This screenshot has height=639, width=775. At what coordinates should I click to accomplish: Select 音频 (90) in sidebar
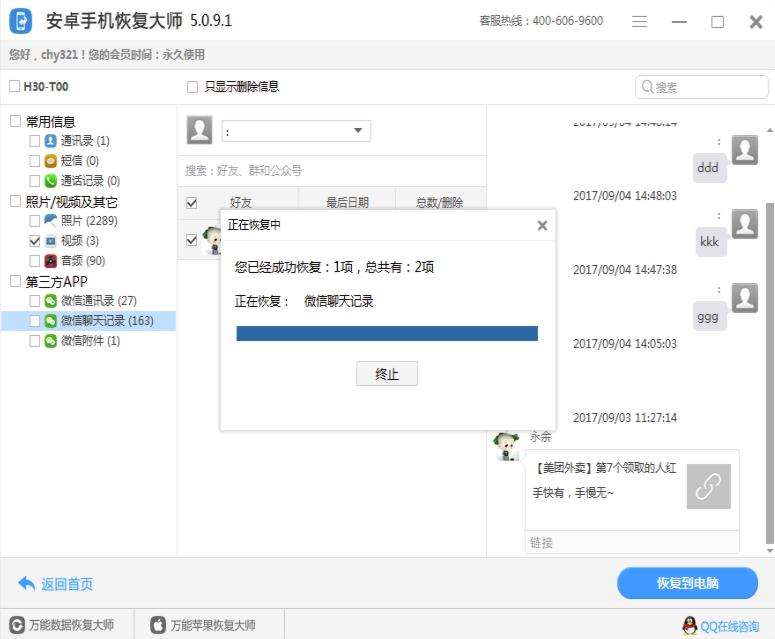pos(83,260)
